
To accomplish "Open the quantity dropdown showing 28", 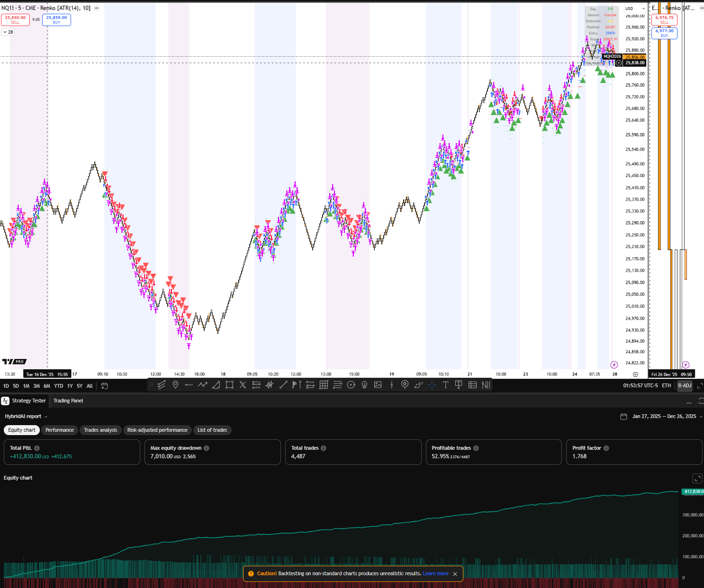I will 8,32.
